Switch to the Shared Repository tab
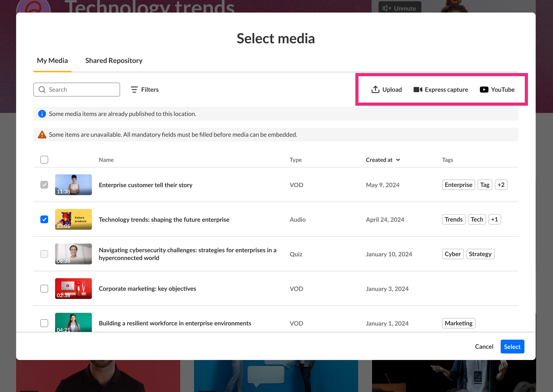553x392 pixels. 114,60
